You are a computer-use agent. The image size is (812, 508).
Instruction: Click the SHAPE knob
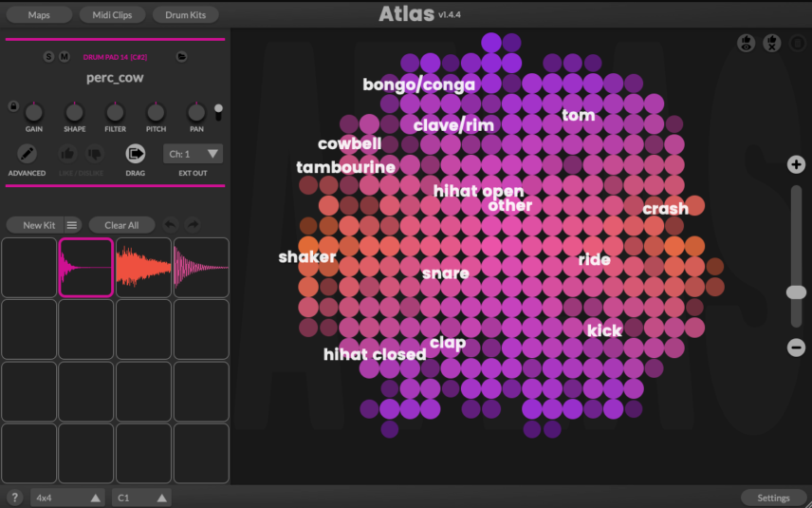[75, 112]
